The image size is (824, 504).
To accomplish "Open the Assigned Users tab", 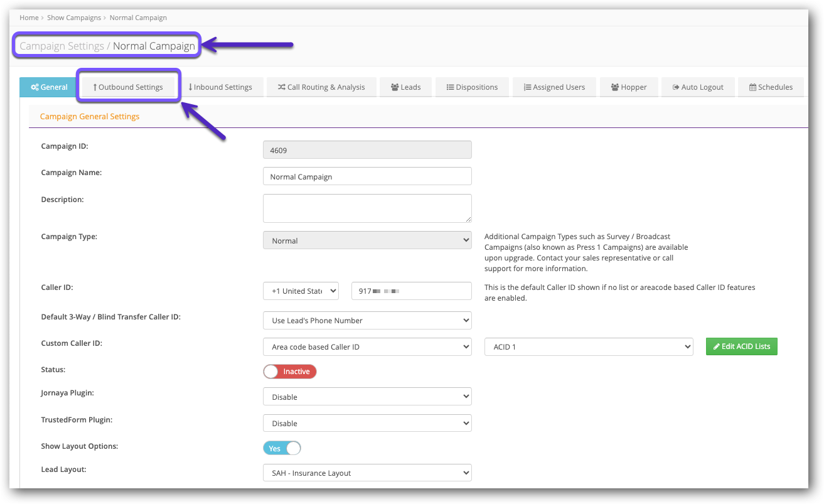I will coord(554,87).
